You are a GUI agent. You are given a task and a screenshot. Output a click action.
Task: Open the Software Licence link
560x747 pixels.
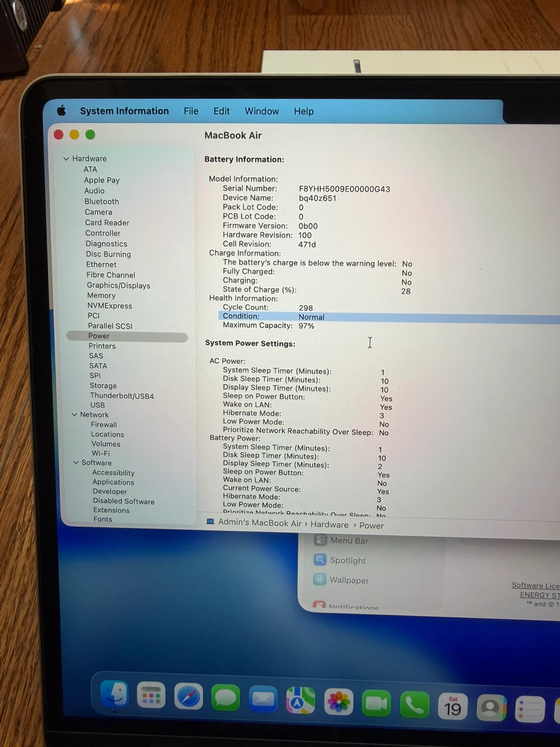click(x=536, y=586)
